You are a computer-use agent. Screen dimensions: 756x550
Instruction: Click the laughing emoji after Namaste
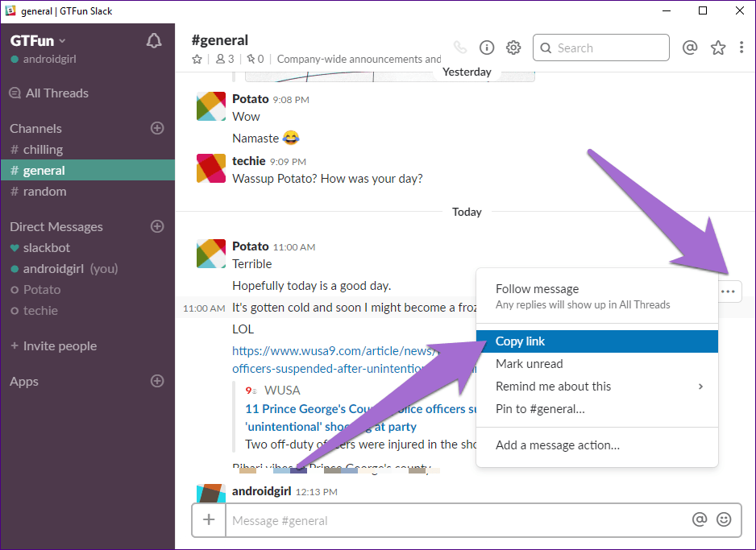pyautogui.click(x=291, y=139)
